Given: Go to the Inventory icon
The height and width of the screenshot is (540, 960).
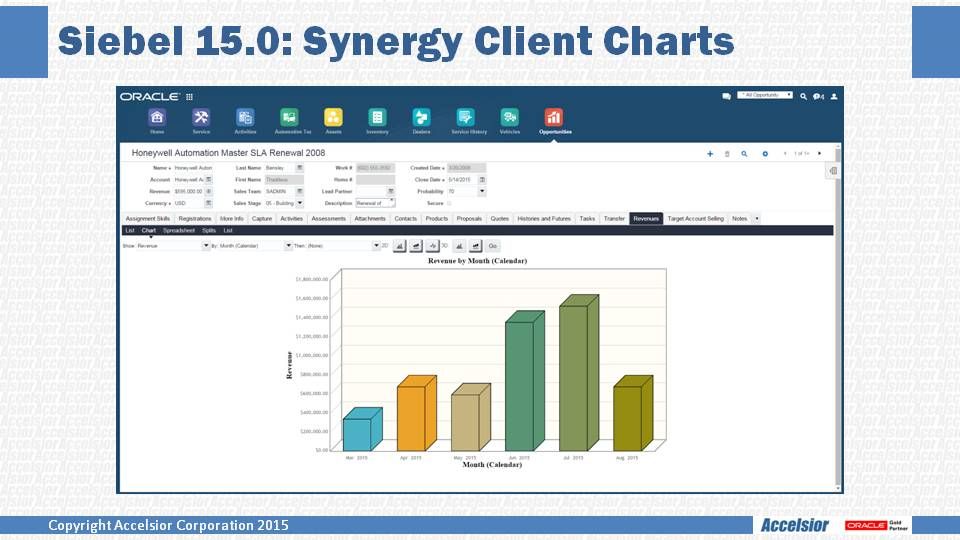Looking at the screenshot, I should [377, 118].
